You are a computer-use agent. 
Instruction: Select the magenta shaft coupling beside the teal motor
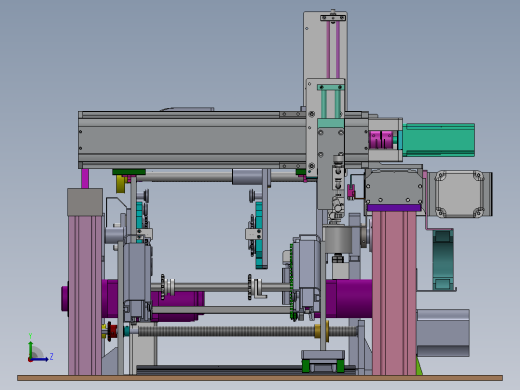[381, 140]
